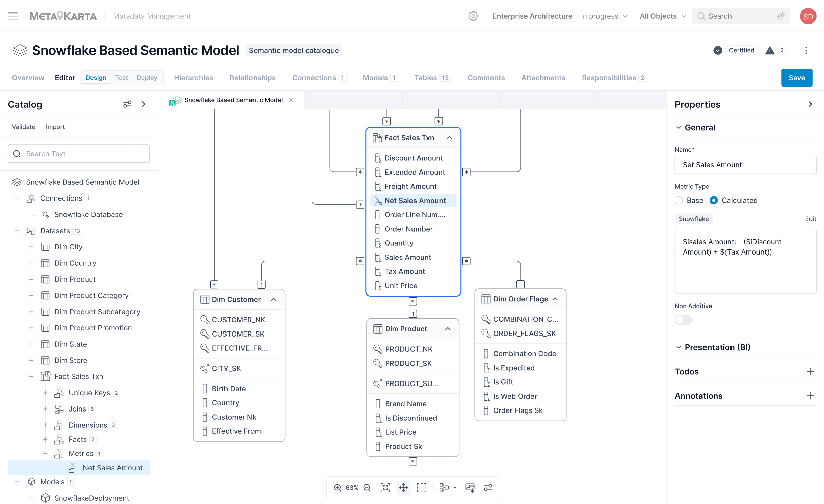Click the AI sparkle icon in search
The image size is (824, 504).
780,16
